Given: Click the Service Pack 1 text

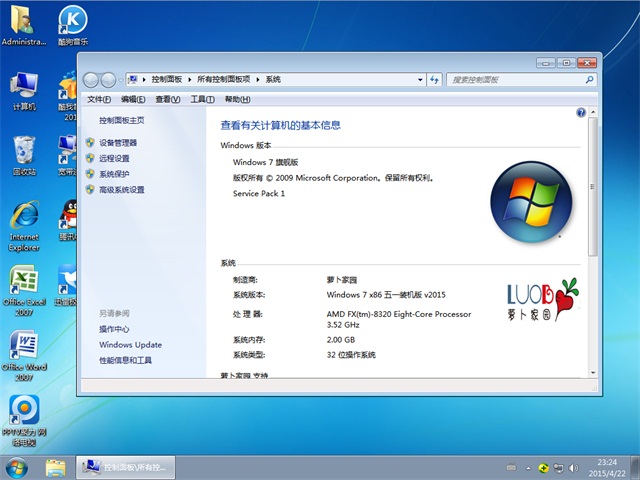Looking at the screenshot, I should [x=259, y=193].
